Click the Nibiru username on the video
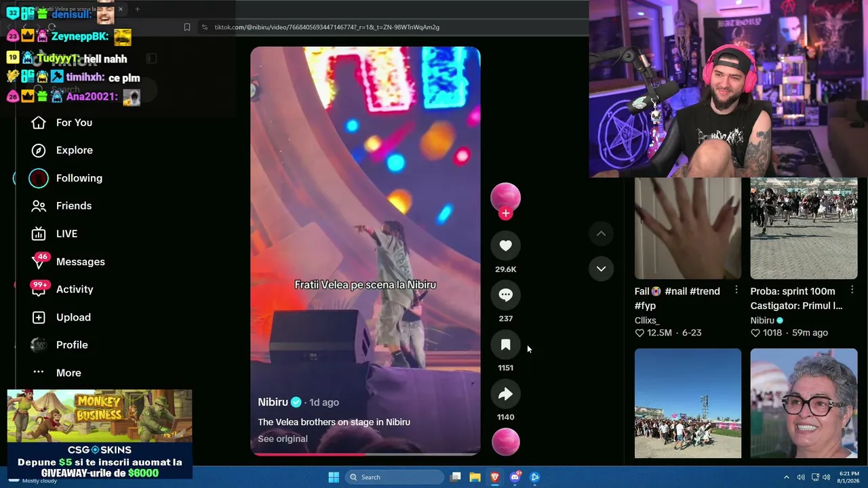Image resolution: width=868 pixels, height=488 pixels. click(x=273, y=402)
